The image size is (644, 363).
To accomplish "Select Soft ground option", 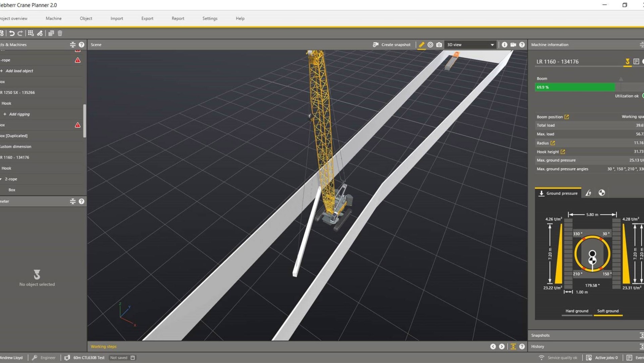I will 608,311.
